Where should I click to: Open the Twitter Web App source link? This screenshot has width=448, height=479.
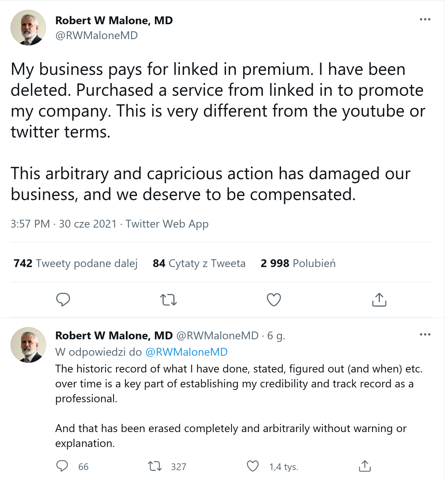167,224
